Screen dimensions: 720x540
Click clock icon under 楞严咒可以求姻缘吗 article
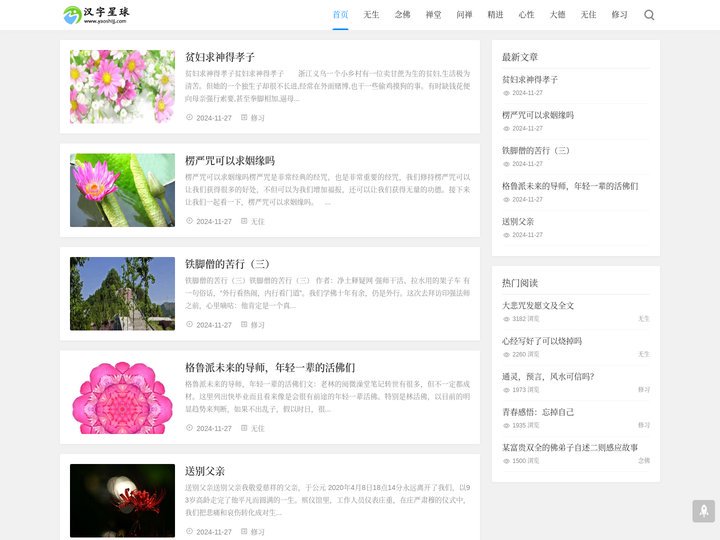pos(189,221)
